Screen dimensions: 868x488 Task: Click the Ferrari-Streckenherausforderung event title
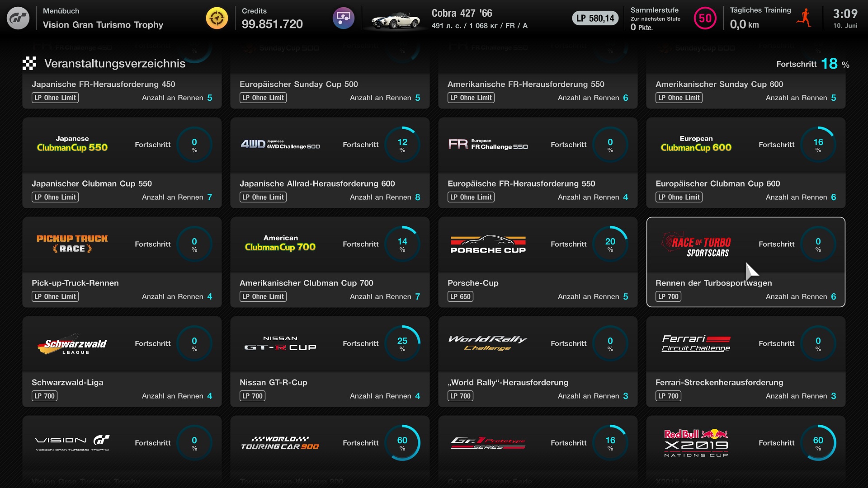(719, 382)
